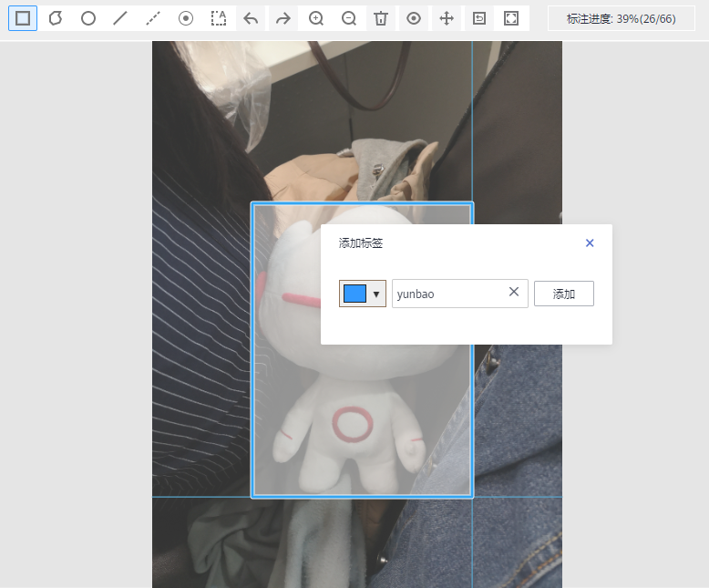Zoom in on the image
The width and height of the screenshot is (709, 588).
[x=315, y=18]
